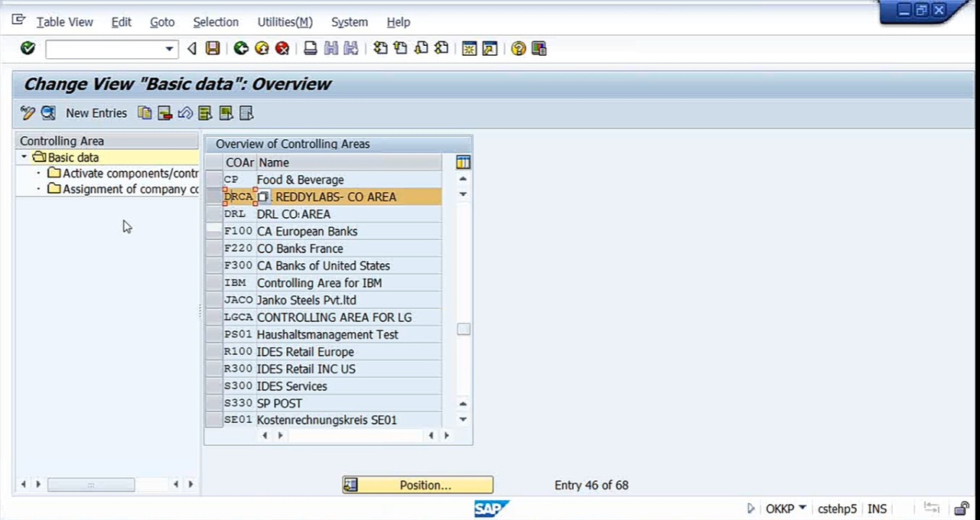Screen dimensions: 980x520
Task: Click the green Back arrow icon
Action: pos(241,49)
